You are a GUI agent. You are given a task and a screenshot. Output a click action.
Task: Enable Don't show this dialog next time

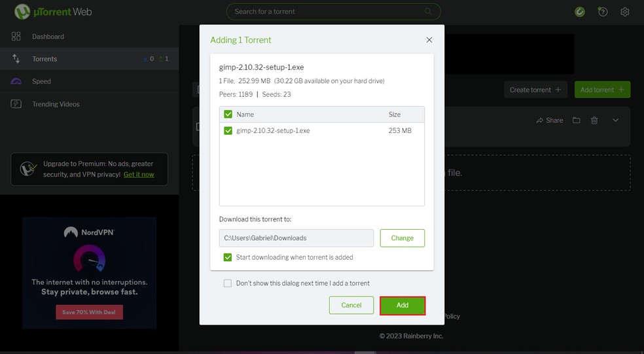228,283
